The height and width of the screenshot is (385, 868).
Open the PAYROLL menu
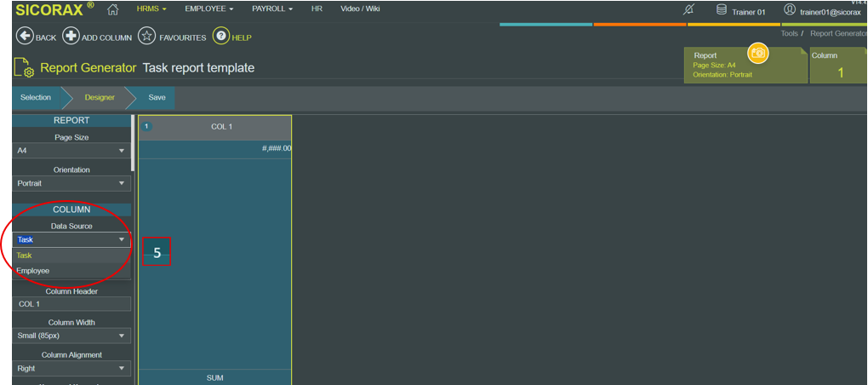271,9
